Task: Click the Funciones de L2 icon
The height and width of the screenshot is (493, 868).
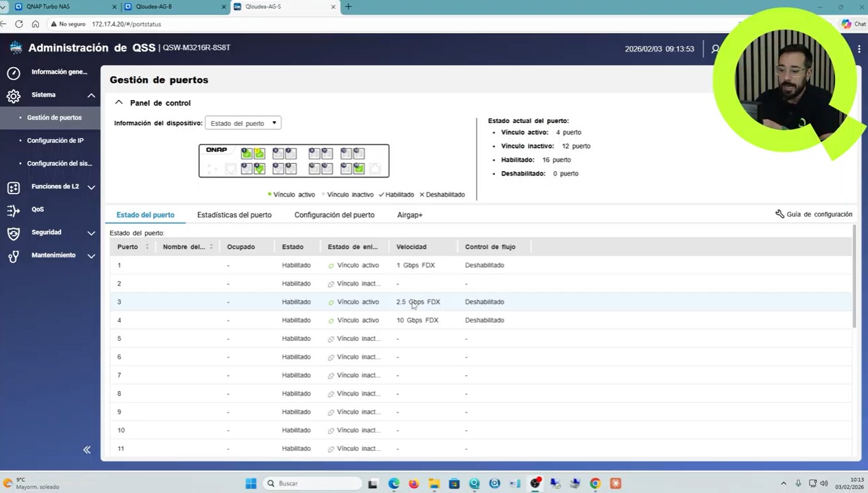Action: pos(13,188)
